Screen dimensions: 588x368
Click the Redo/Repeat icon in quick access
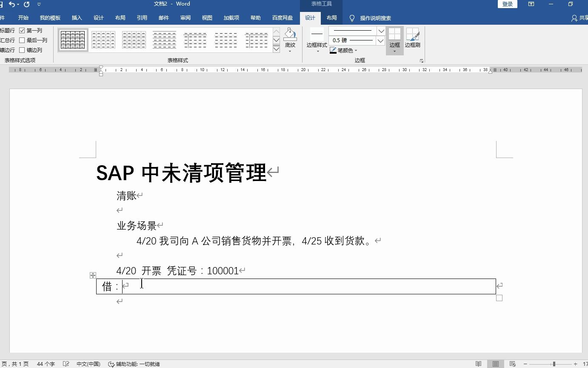coord(27,4)
